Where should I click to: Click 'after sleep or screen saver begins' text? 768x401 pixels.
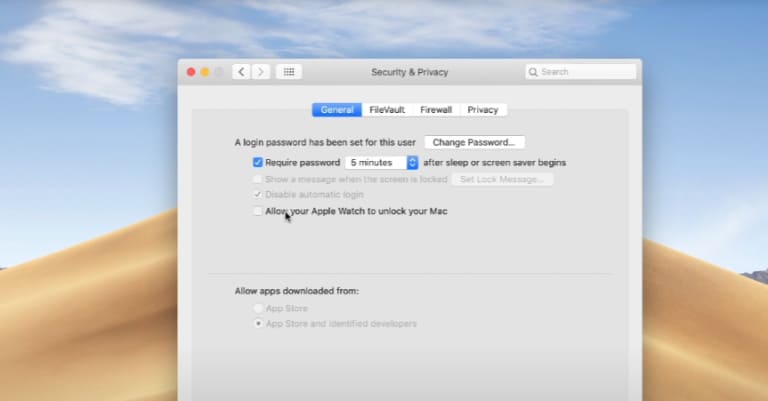tap(495, 163)
